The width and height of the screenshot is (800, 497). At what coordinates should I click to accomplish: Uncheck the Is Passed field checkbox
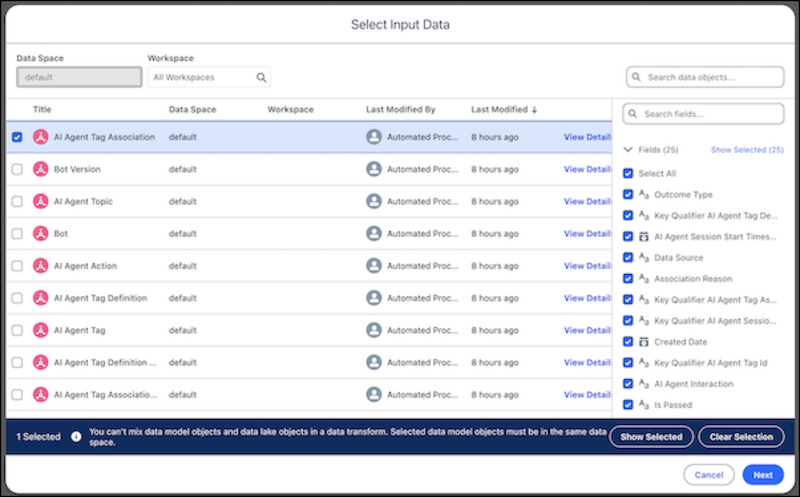[628, 405]
